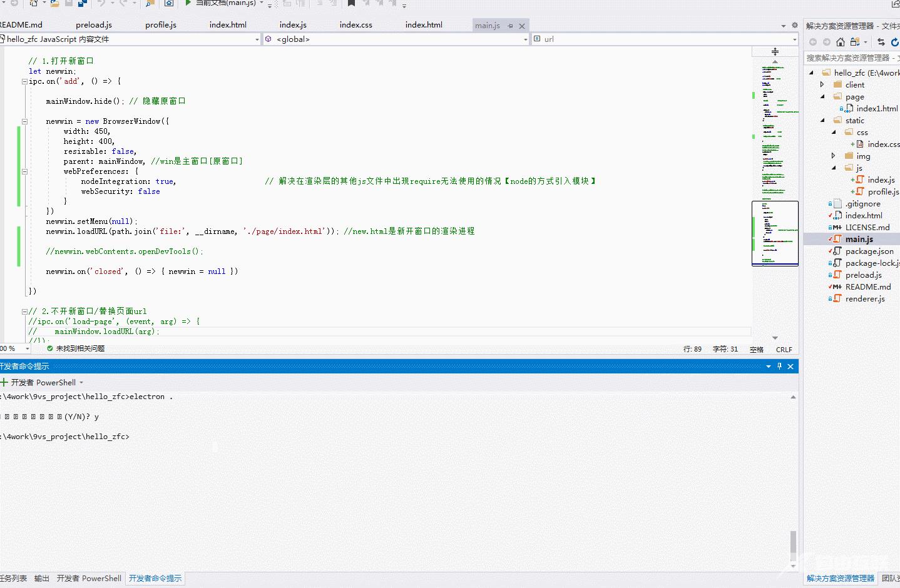This screenshot has width=900, height=588.
Task: Expand the img folder in the tree
Action: click(833, 156)
